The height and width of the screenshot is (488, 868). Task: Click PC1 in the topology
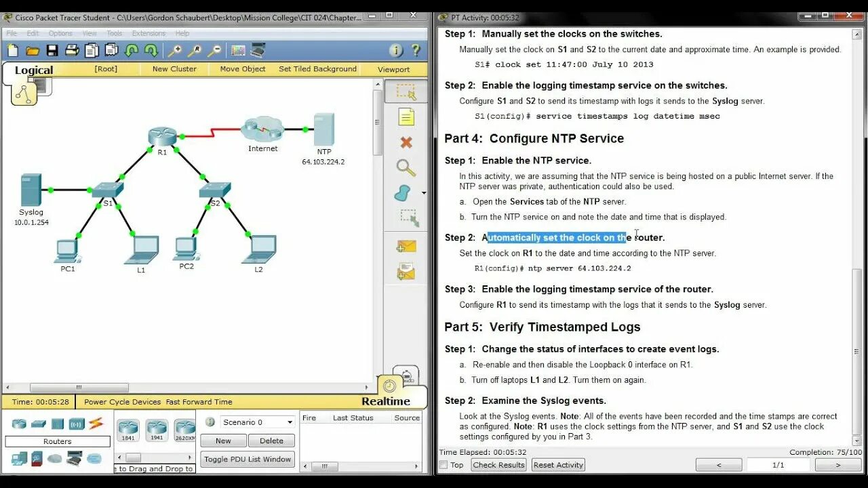coord(67,251)
